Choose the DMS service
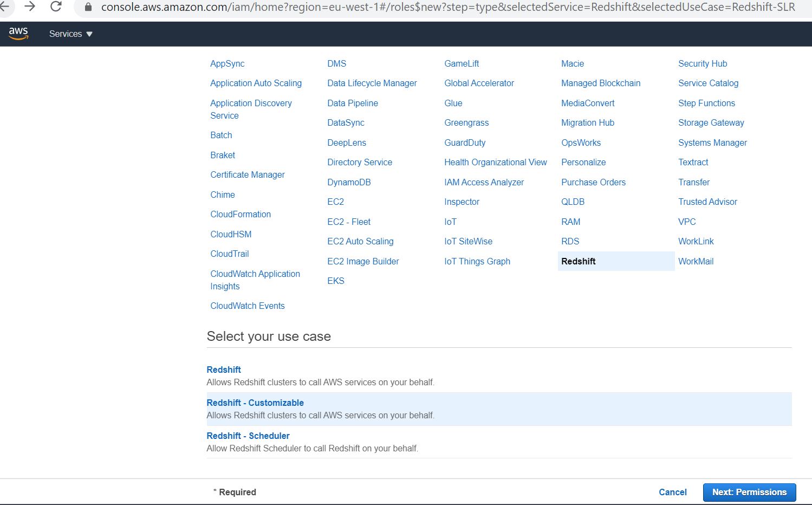 (336, 63)
